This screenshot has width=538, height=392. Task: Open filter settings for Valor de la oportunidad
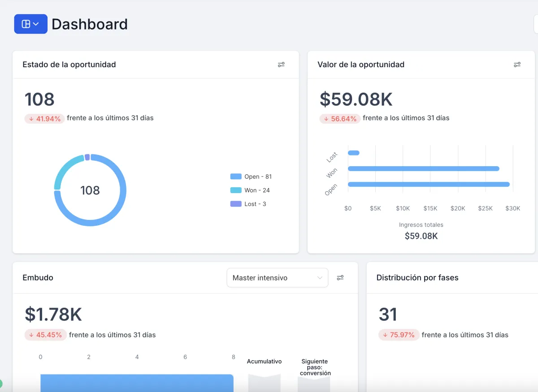click(x=517, y=65)
